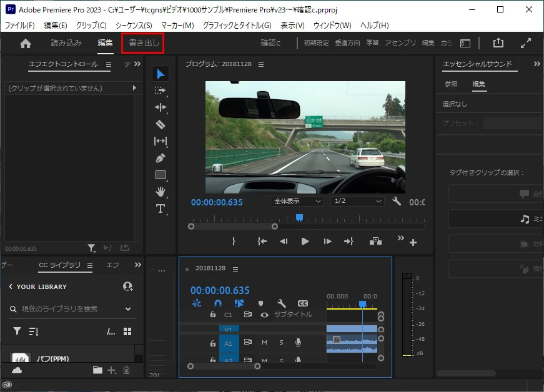544x392 pixels.
Task: Mute track A1 with M button
Action: [264, 343]
